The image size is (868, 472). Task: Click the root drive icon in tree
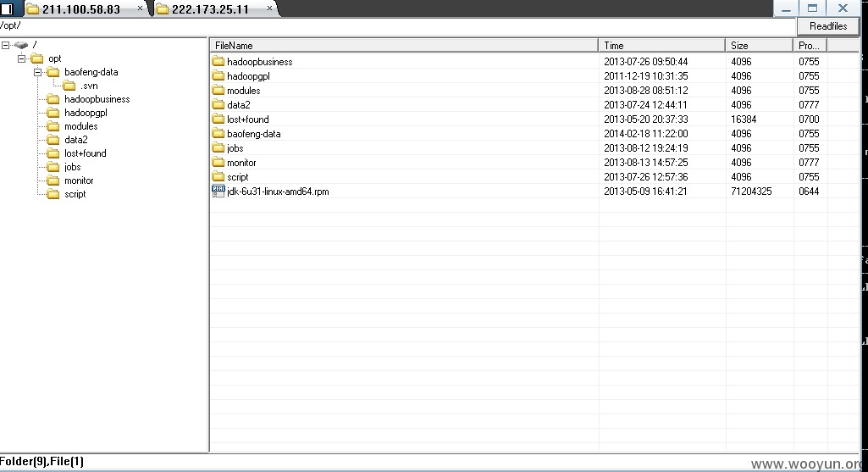click(21, 45)
